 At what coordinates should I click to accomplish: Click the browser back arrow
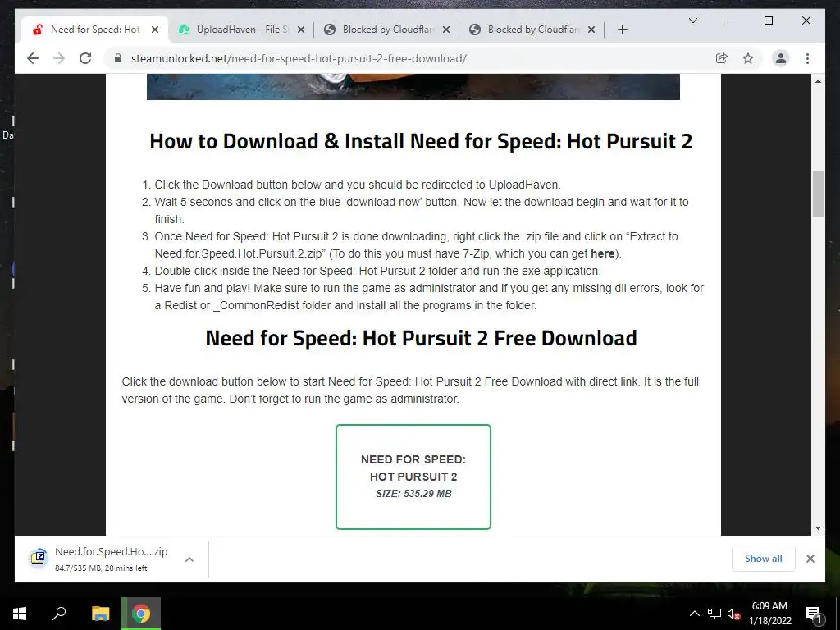point(33,58)
